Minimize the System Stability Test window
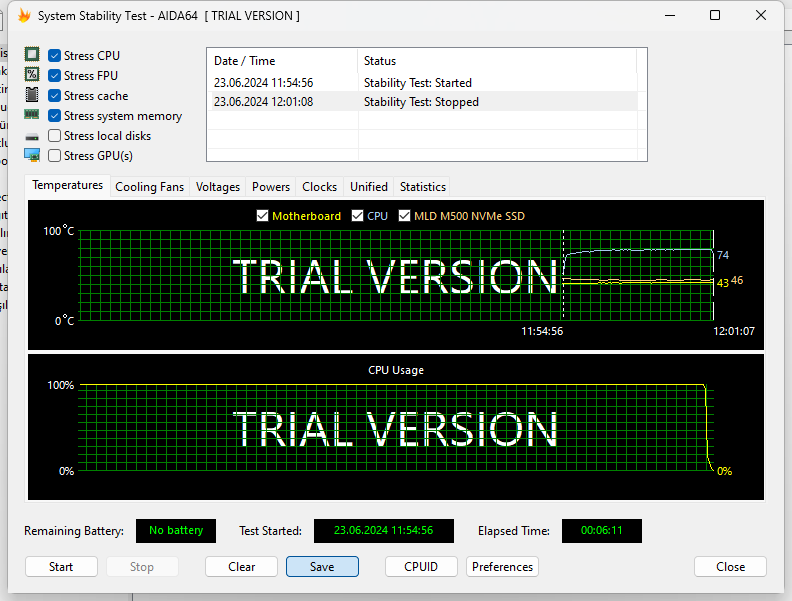The height and width of the screenshot is (601, 792). 670,16
